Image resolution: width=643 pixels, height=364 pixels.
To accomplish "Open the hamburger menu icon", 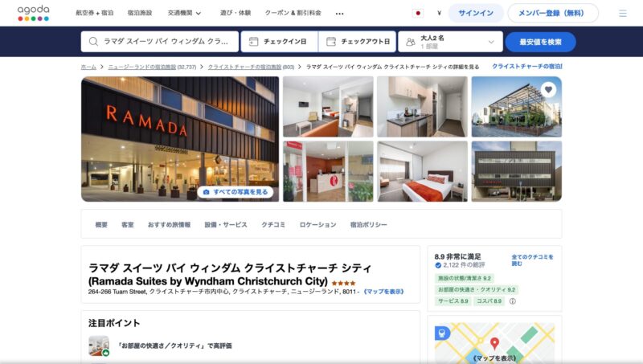I will [622, 14].
